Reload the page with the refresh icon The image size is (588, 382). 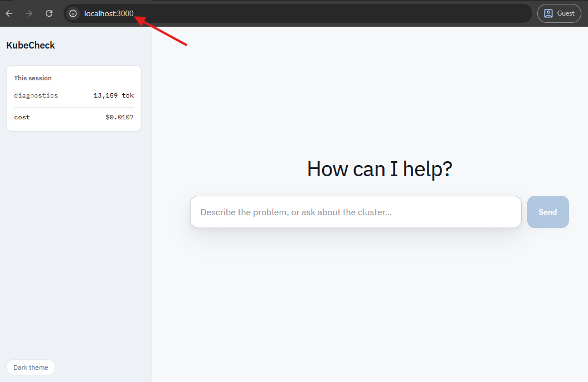[x=49, y=13]
